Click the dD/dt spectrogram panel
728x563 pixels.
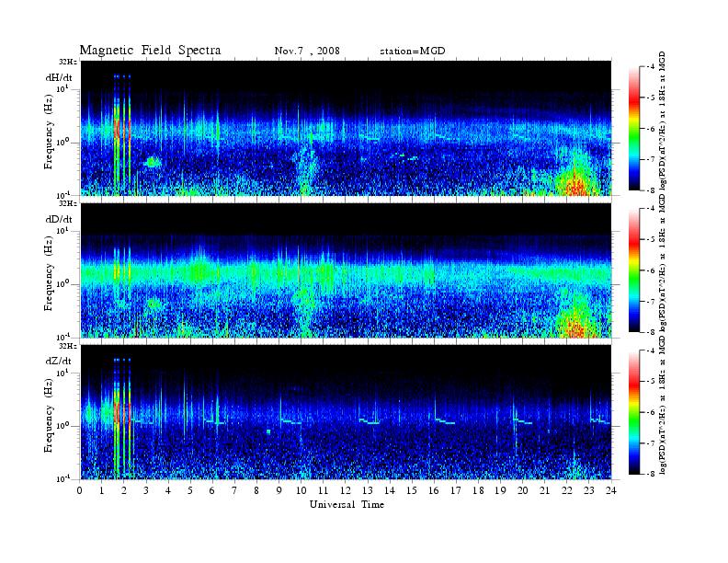click(x=346, y=270)
